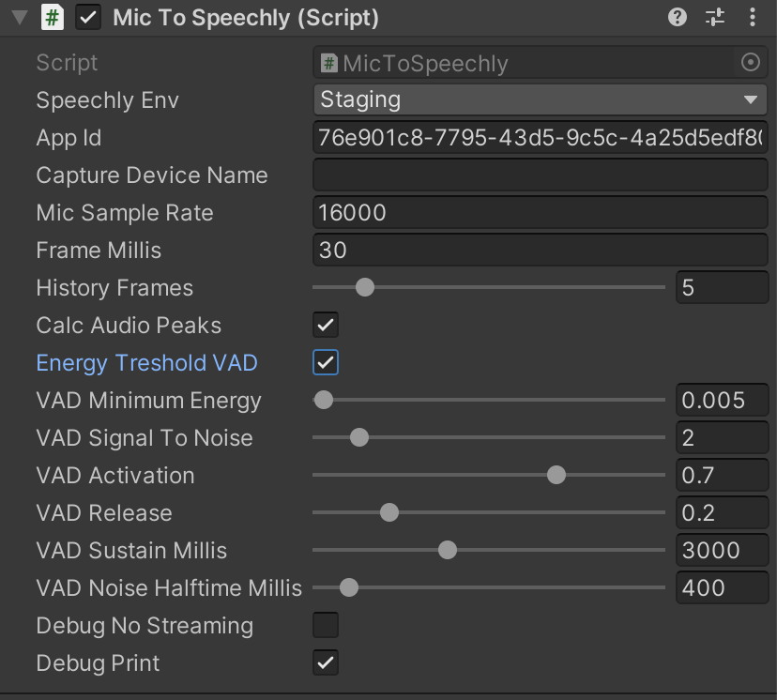Click the VAD Noise Halftime Millis label

pyautogui.click(x=169, y=588)
